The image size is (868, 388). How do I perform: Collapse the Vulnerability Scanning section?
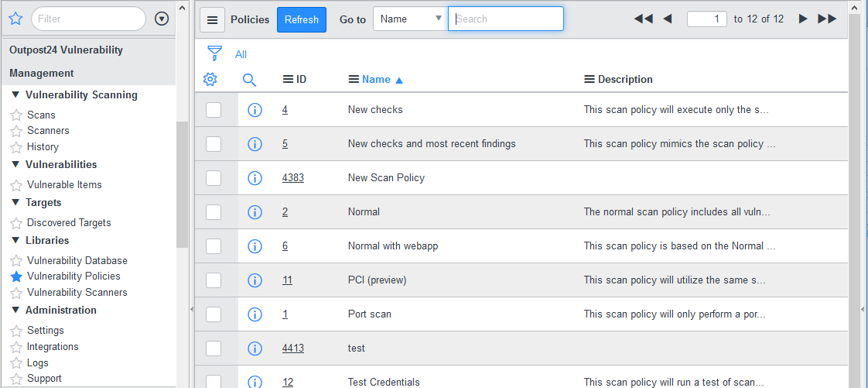click(15, 95)
